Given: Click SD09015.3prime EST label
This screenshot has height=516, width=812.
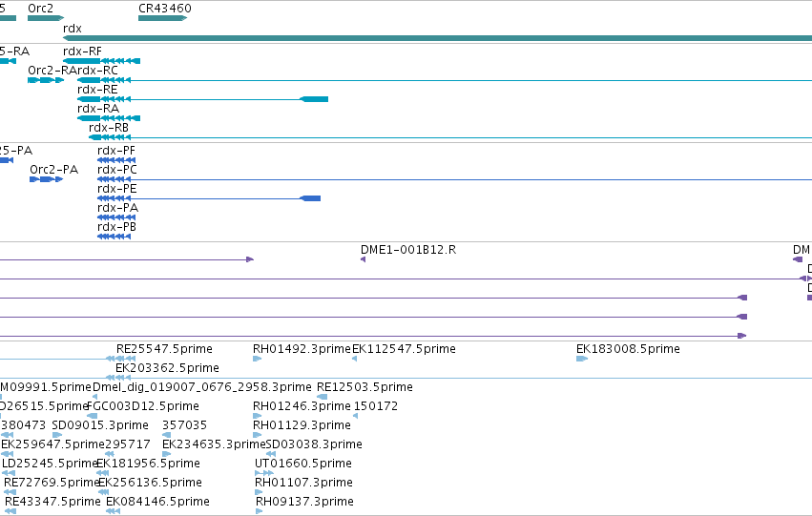Looking at the screenshot, I should [x=100, y=426].
